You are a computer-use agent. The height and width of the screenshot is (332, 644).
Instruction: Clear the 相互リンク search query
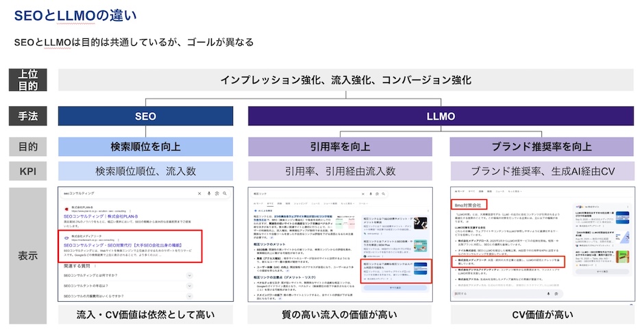point(362,194)
